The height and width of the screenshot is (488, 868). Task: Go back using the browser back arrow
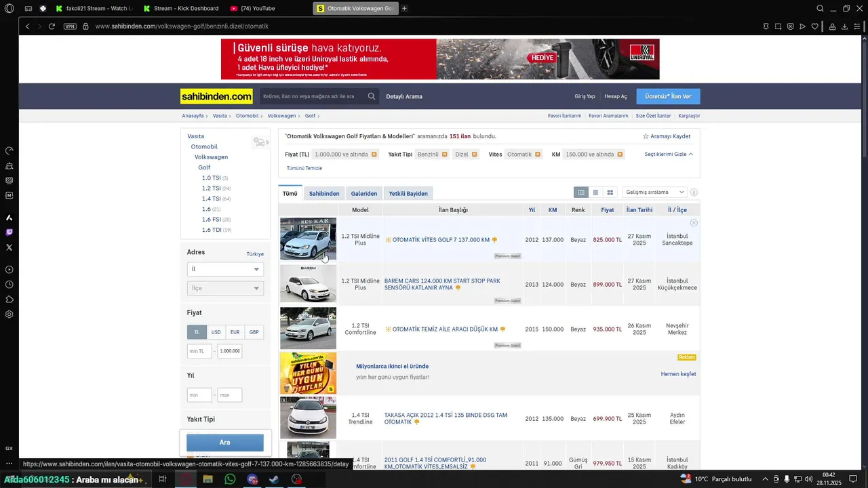coord(27,26)
